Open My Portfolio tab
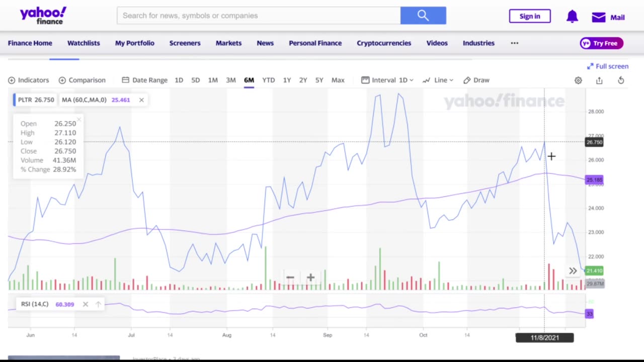This screenshot has width=644, height=362. coord(135,43)
